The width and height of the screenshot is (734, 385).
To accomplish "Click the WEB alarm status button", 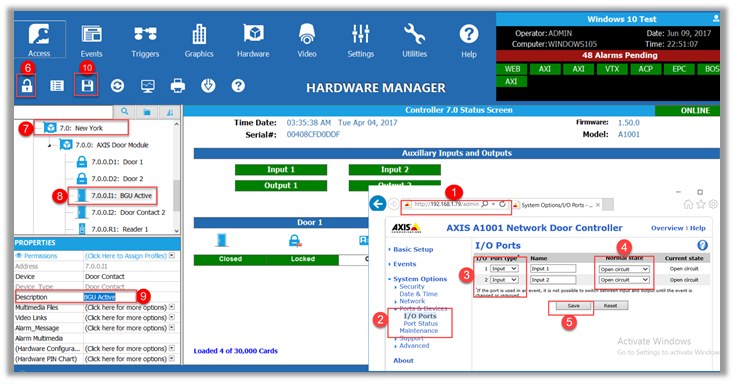I will pyautogui.click(x=512, y=69).
